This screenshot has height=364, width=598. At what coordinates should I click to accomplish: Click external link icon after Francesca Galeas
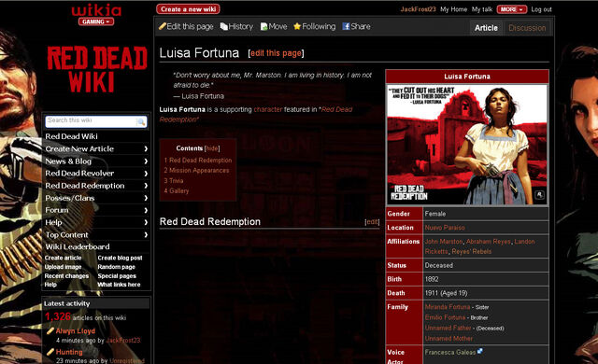click(x=479, y=351)
